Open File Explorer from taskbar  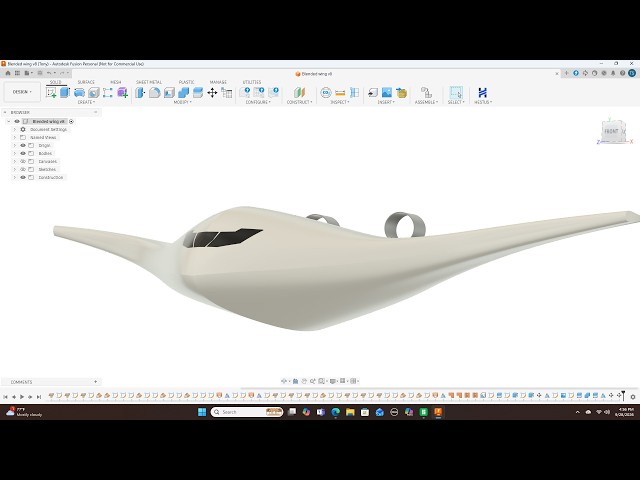click(x=350, y=412)
